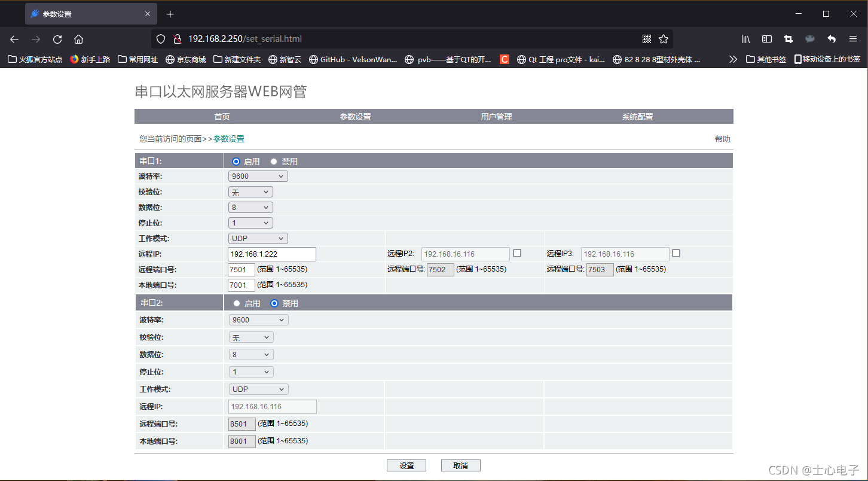Click the screenshot crop icon in toolbar
The height and width of the screenshot is (481, 868).
pyautogui.click(x=788, y=39)
